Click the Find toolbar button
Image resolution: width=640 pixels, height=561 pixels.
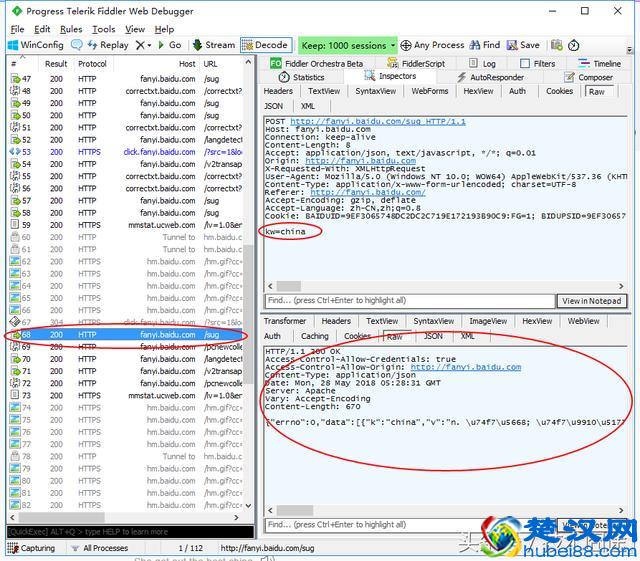pyautogui.click(x=485, y=45)
